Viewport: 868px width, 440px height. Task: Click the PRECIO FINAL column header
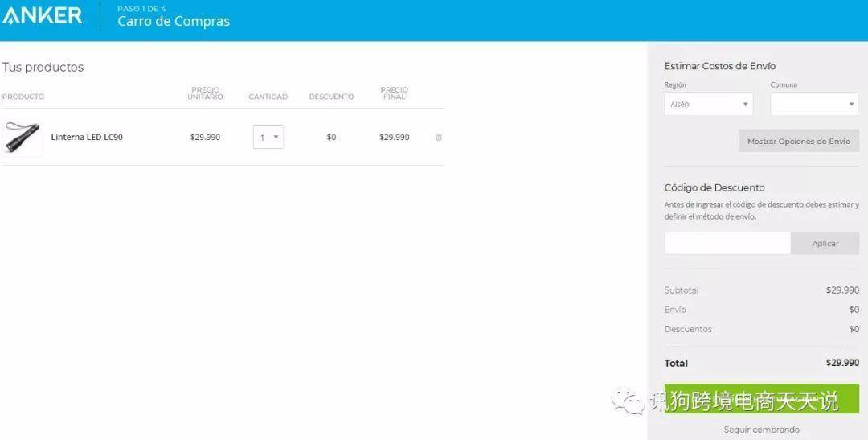point(394,93)
